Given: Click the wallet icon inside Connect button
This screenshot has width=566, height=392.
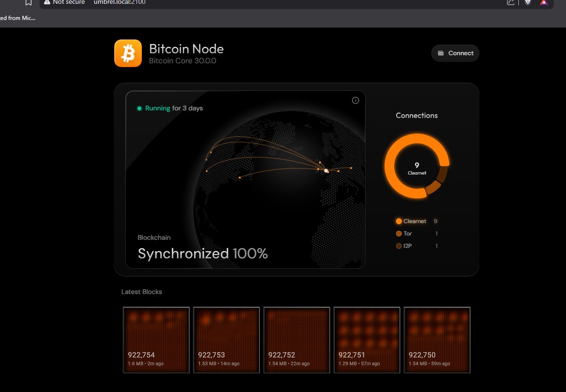Looking at the screenshot, I should (441, 53).
